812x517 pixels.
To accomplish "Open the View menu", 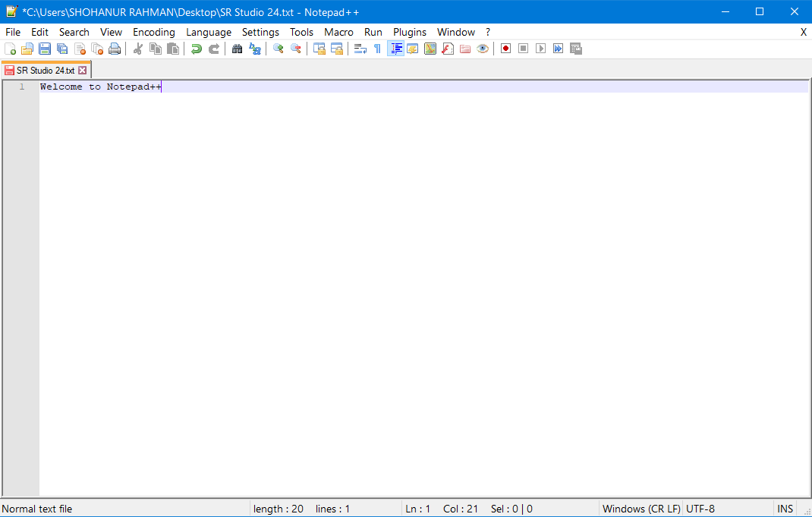I will click(x=111, y=32).
